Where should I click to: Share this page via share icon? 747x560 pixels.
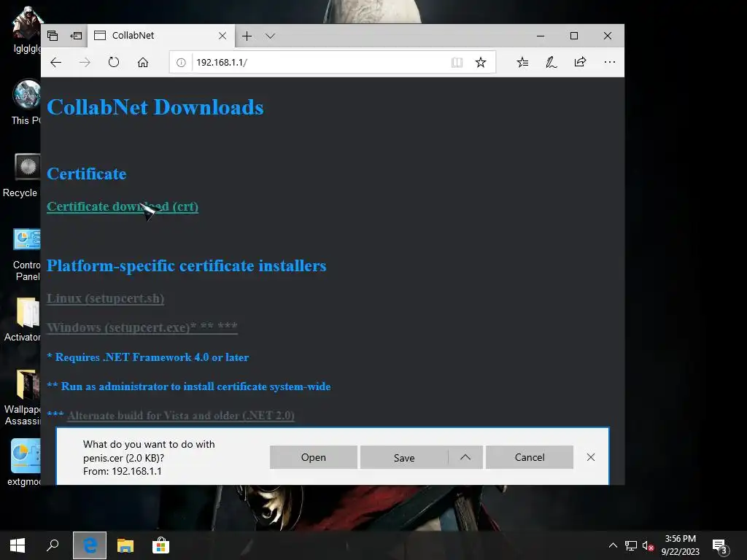click(x=580, y=63)
